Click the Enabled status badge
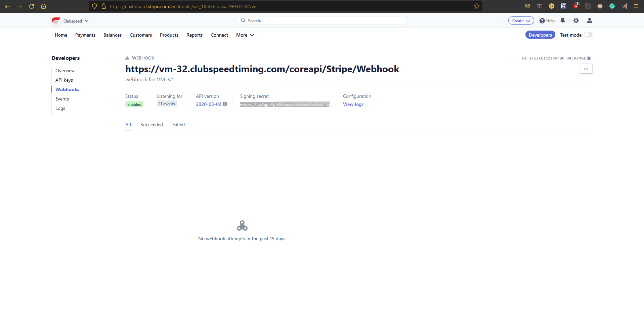644x331 pixels. [134, 104]
